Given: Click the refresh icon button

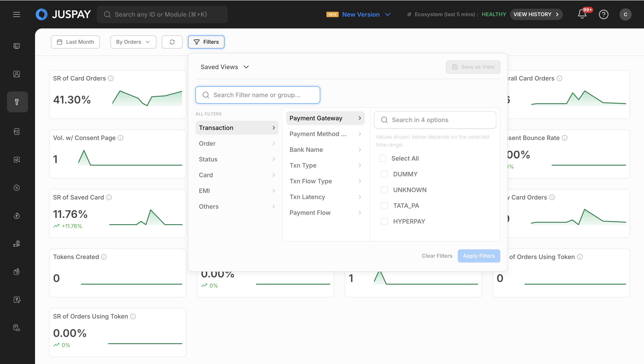Looking at the screenshot, I should point(172,42).
